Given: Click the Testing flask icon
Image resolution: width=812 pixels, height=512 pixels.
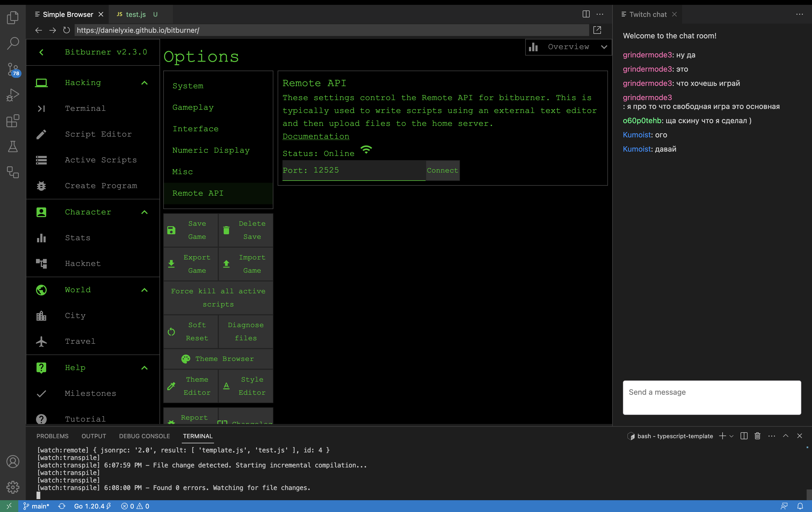Looking at the screenshot, I should point(13,147).
